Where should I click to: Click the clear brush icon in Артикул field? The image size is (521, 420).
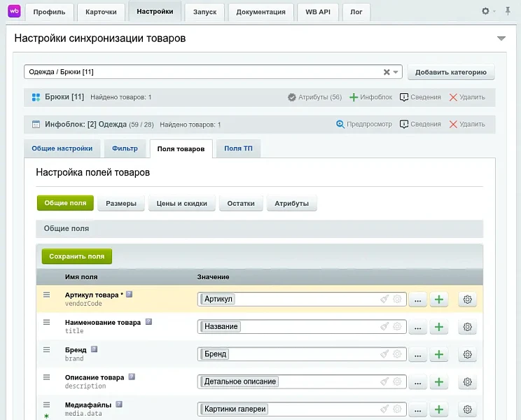384,299
